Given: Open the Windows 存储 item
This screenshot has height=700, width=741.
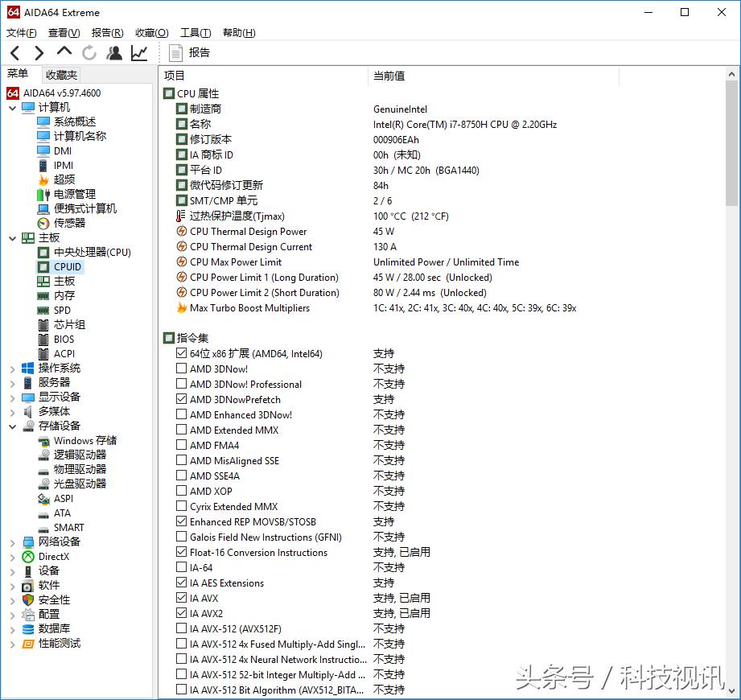Looking at the screenshot, I should coord(85,440).
